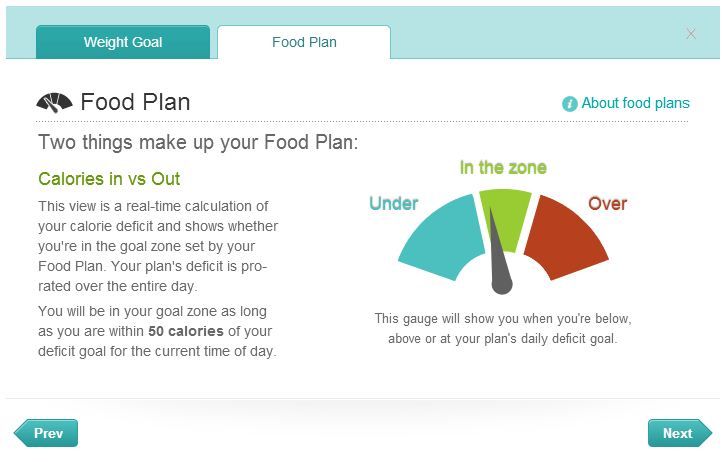Click the green In the zone gauge segment
This screenshot has width=727, height=462.
pyautogui.click(x=508, y=211)
